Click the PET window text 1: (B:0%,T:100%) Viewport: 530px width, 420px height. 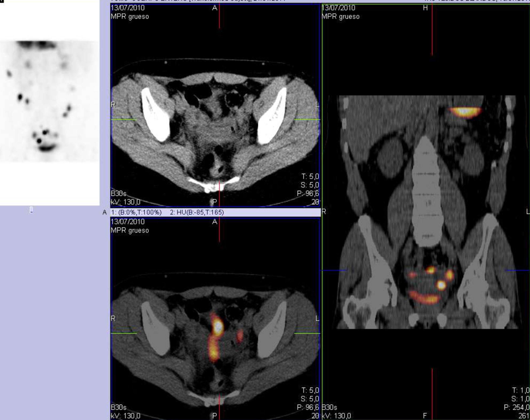pyautogui.click(x=137, y=212)
